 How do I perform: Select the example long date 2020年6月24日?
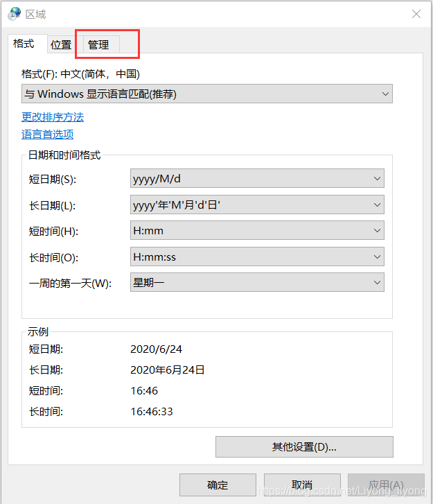168,370
